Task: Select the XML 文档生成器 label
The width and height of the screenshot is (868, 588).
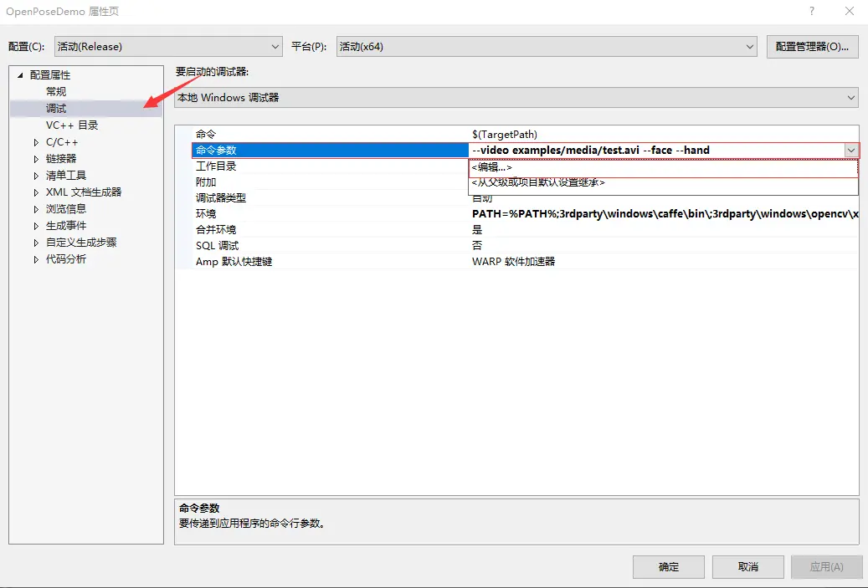Action: (x=84, y=192)
